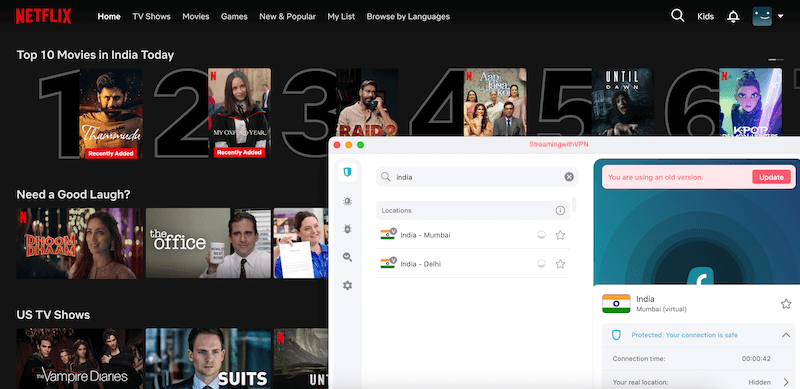Click US TV Shows heading
The height and width of the screenshot is (389, 800).
(53, 314)
